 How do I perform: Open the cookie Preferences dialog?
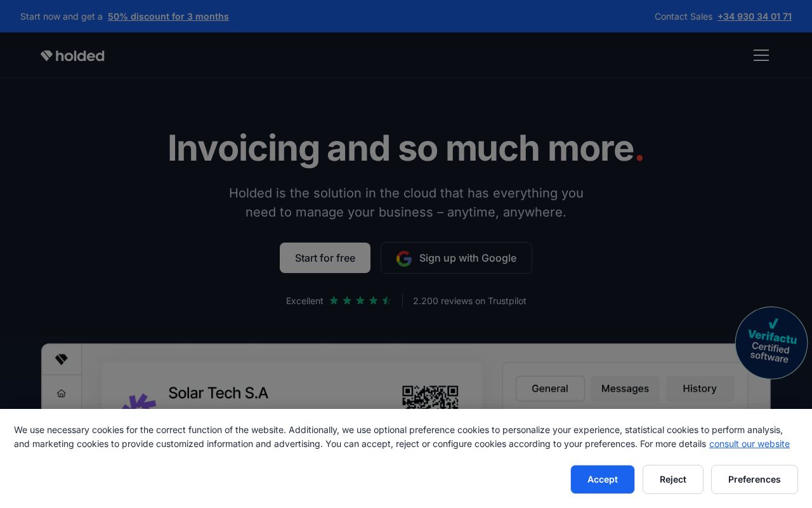754,479
